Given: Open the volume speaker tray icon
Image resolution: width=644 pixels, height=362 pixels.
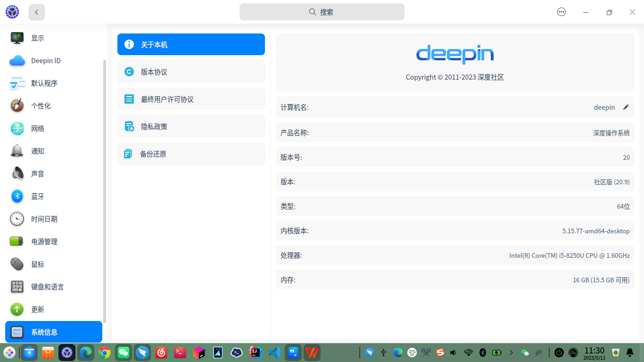Looking at the screenshot, I should click(454, 352).
